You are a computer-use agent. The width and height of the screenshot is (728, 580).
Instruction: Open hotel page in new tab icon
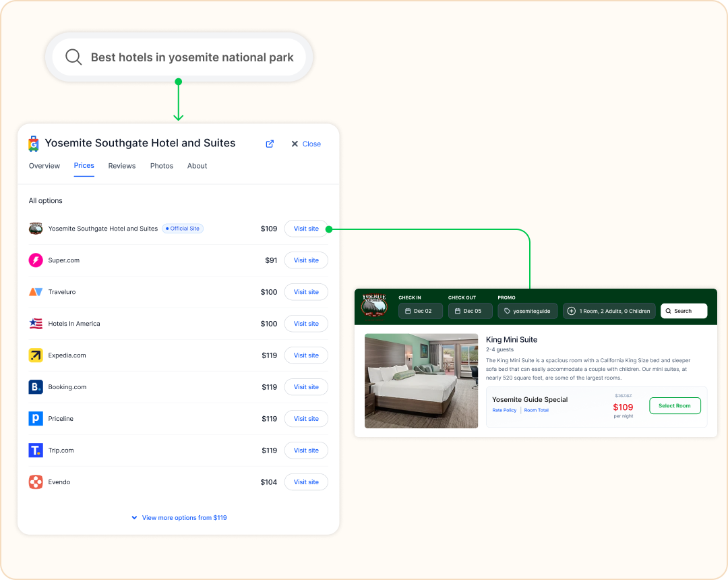pos(270,144)
